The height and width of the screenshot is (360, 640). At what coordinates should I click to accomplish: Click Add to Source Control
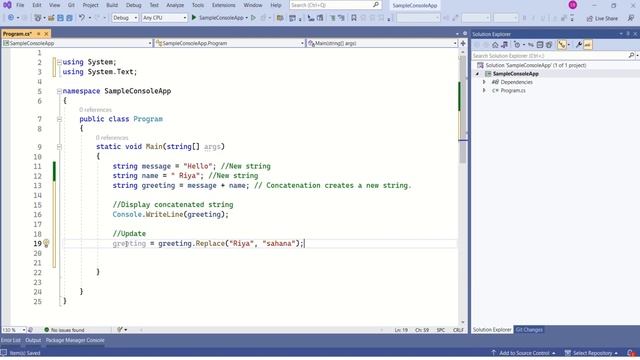pos(523,353)
